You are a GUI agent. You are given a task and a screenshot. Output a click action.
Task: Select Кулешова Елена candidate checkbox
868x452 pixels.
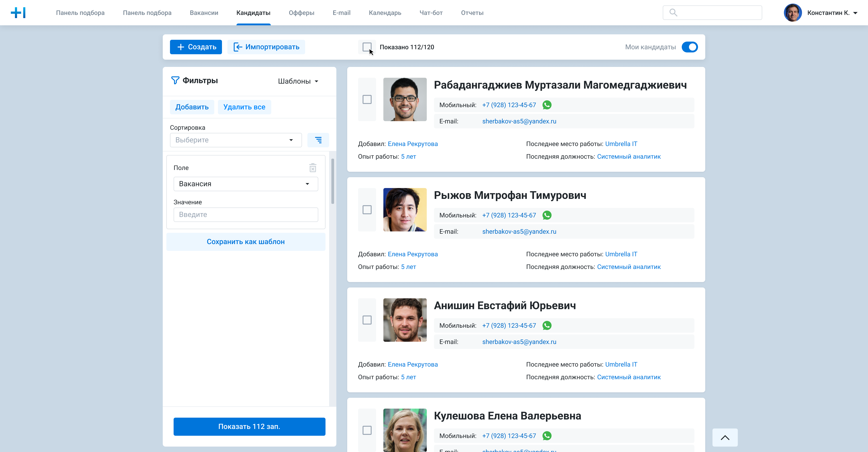pyautogui.click(x=367, y=430)
